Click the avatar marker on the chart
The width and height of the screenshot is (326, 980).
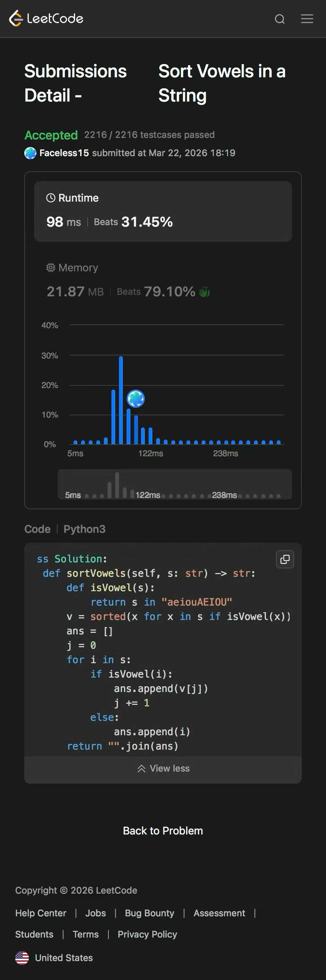coord(136,399)
